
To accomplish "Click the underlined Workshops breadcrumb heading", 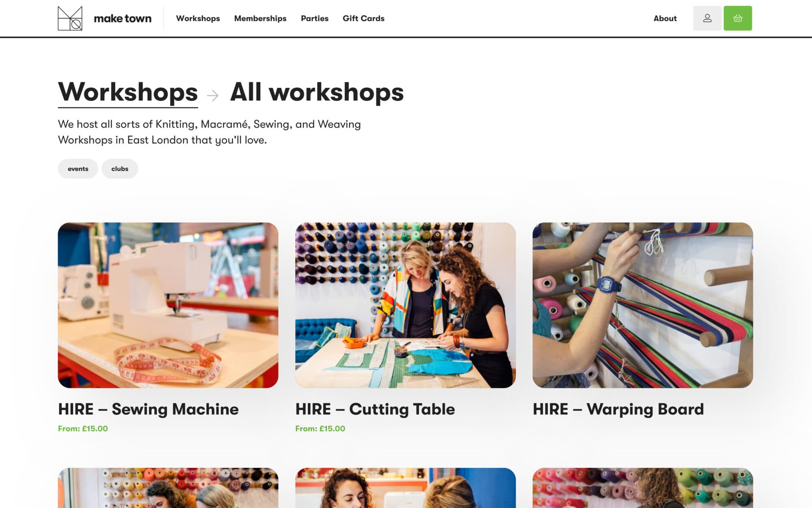I will tap(128, 93).
